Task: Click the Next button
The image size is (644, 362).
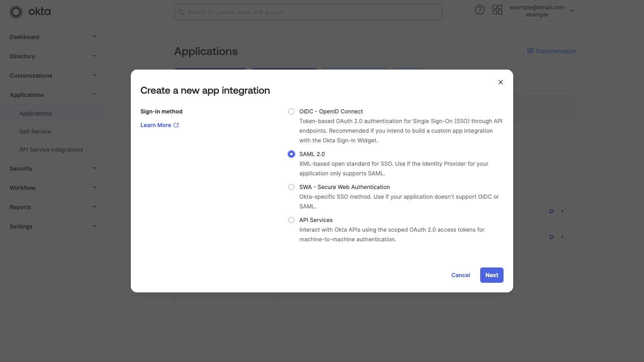Action: pyautogui.click(x=491, y=275)
